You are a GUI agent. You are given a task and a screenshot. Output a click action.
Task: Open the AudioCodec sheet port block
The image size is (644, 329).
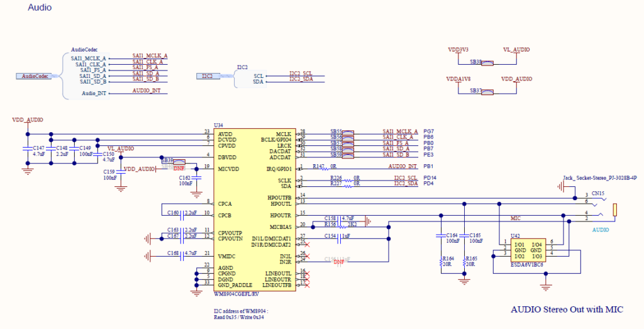[x=35, y=76]
